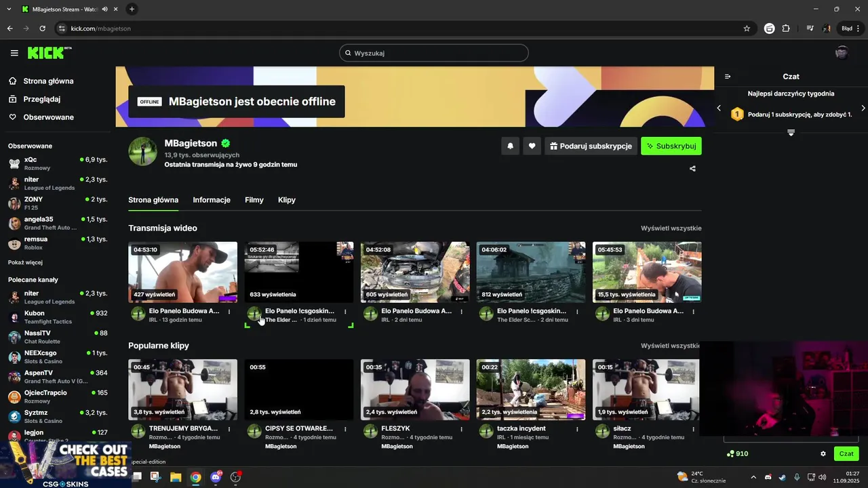Open the CSGO-SKINS best cases ad
The height and width of the screenshot is (488, 868).
point(66,464)
